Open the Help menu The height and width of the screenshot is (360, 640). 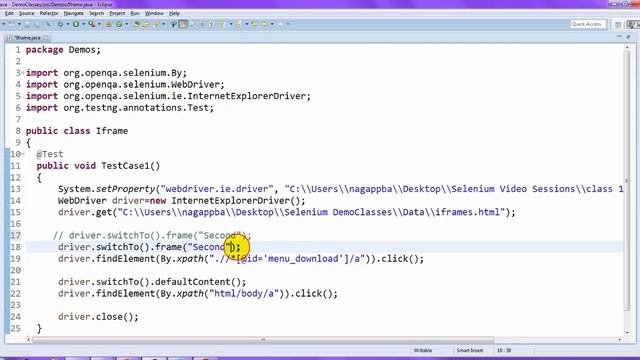[174, 13]
